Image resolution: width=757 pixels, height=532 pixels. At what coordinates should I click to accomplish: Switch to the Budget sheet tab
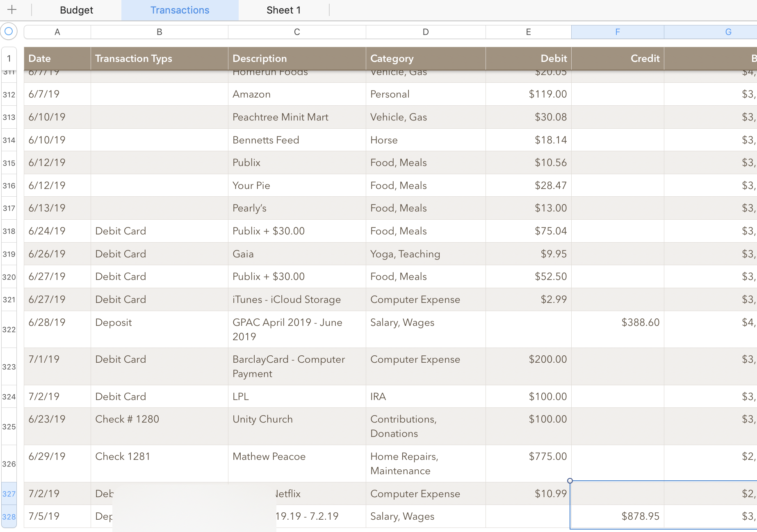tap(76, 10)
